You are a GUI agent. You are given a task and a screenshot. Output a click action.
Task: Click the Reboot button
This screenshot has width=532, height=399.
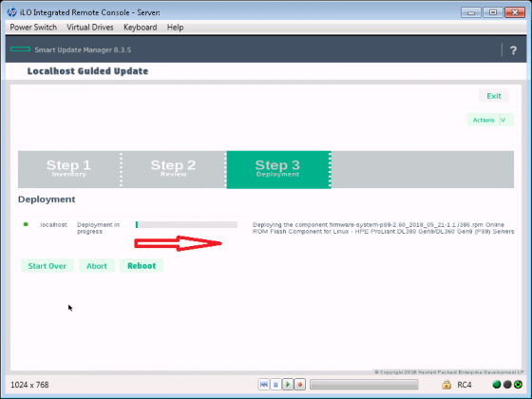pos(142,266)
